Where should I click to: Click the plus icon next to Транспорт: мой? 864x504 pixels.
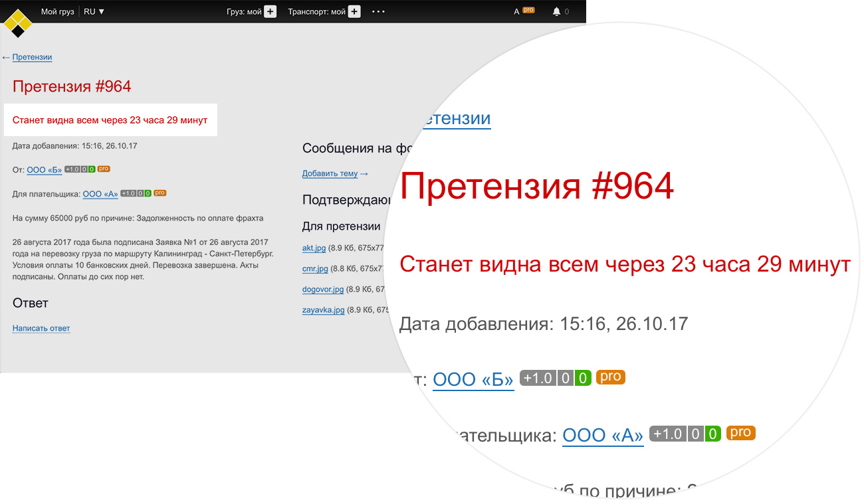point(354,11)
